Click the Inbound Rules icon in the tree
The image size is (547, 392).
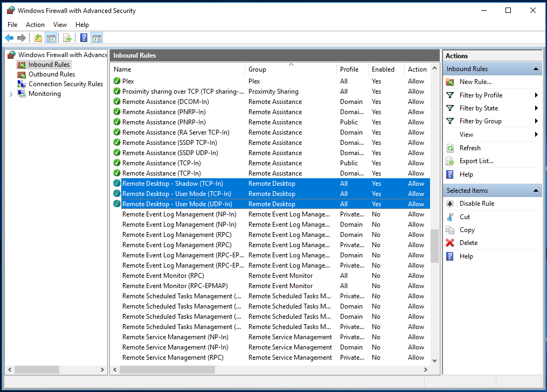click(22, 65)
